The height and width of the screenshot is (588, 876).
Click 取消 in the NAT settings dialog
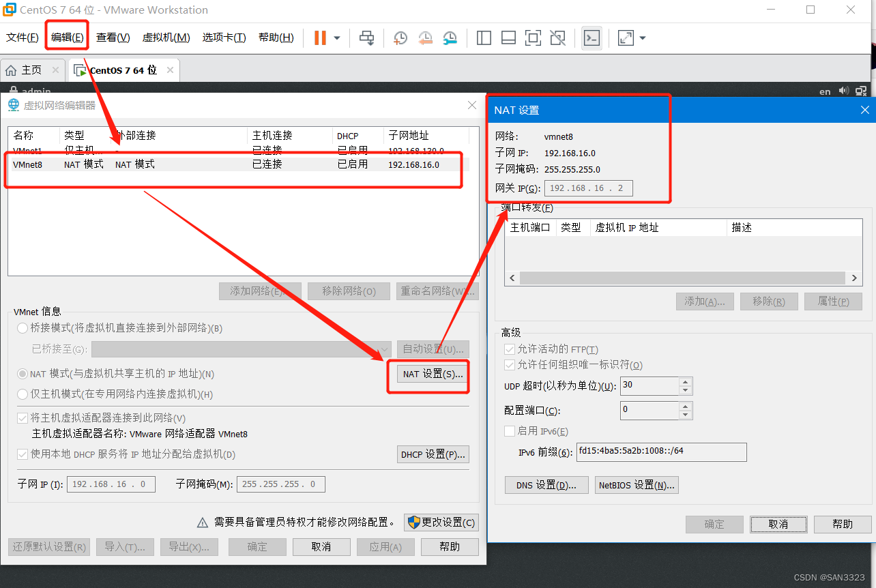(x=778, y=524)
